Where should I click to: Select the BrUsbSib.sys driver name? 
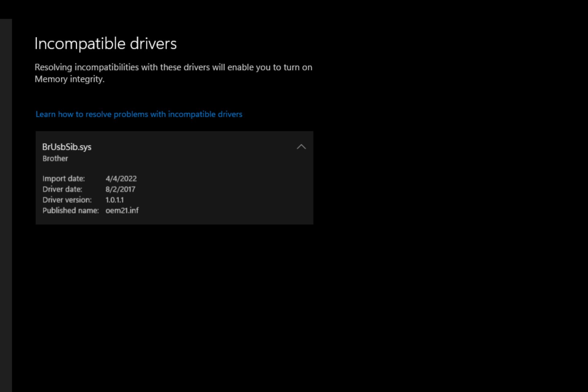click(67, 147)
